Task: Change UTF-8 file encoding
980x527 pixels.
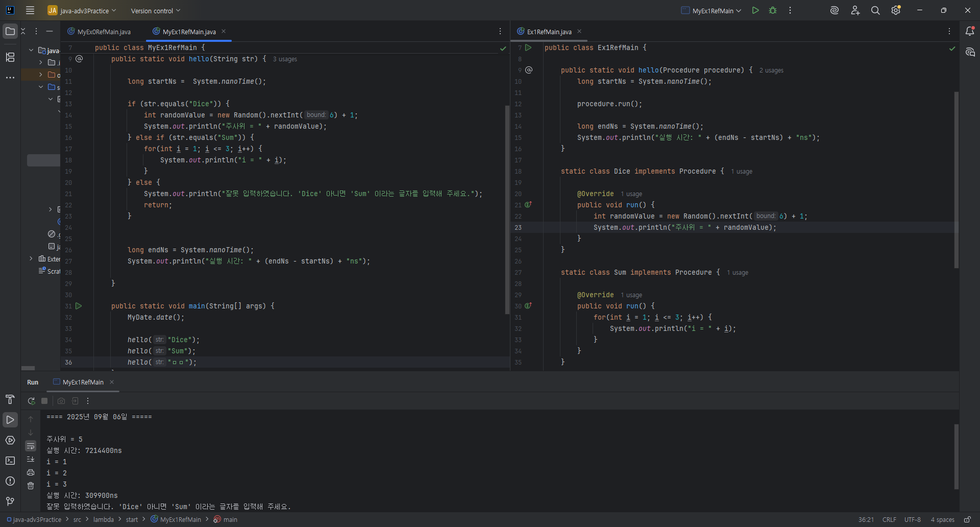Action: click(913, 519)
